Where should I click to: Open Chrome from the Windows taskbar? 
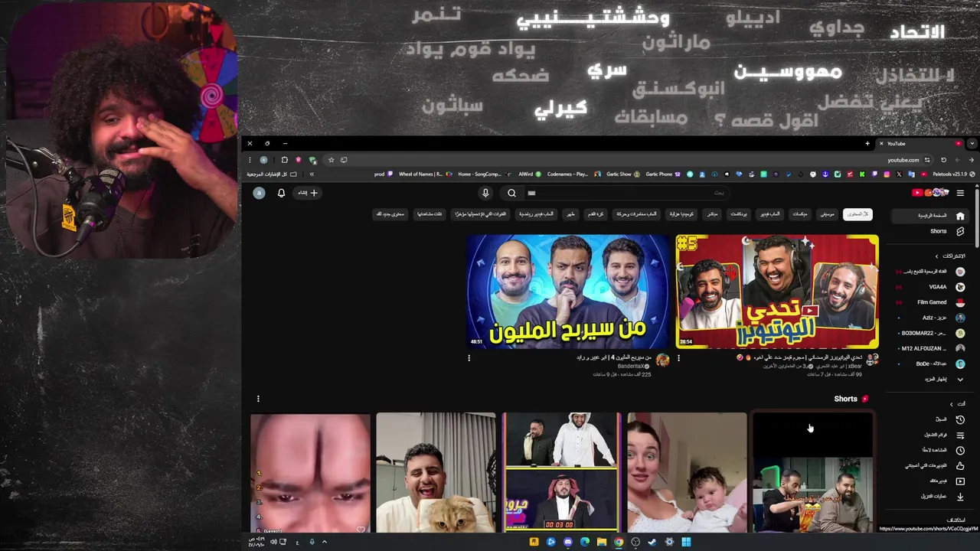619,542
